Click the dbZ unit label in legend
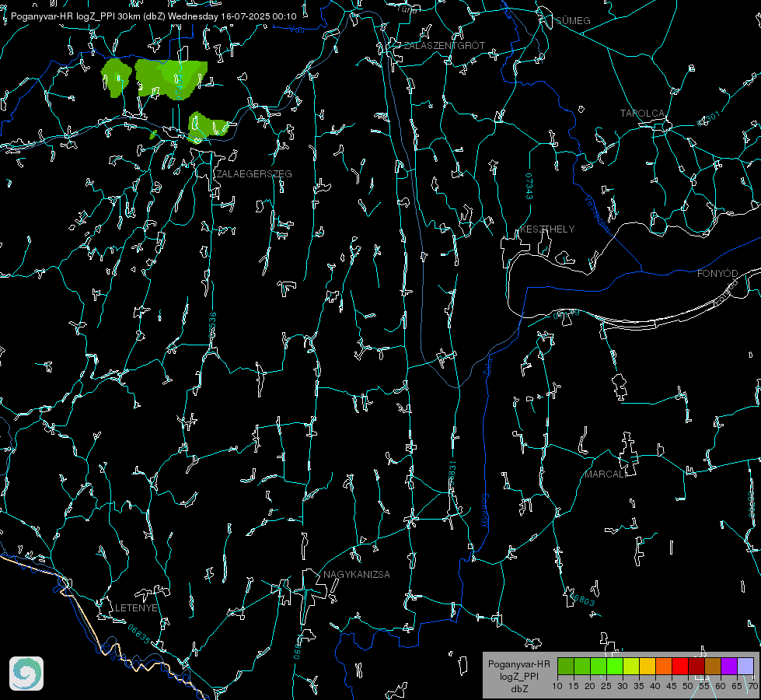 pos(518,689)
